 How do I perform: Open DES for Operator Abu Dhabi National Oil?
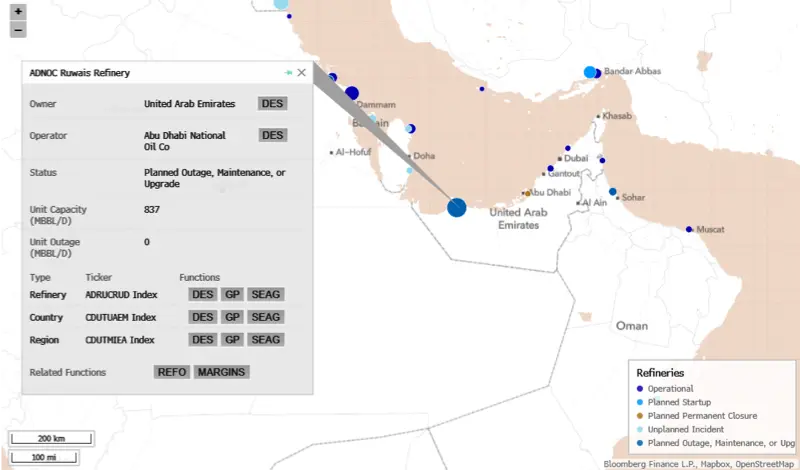273,136
